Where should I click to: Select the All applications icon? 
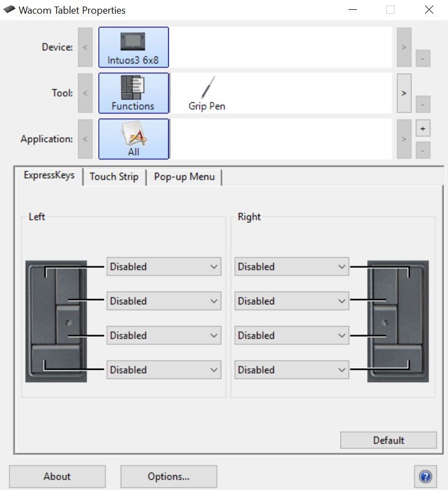coord(133,139)
